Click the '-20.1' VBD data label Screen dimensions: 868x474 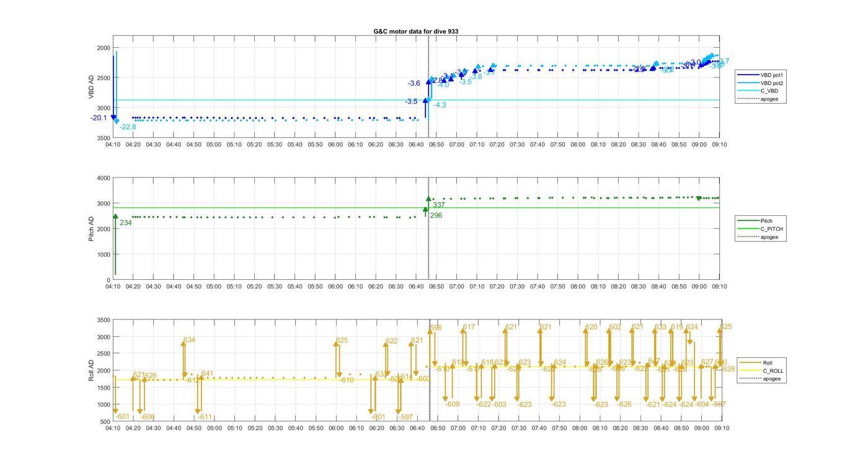[99, 118]
